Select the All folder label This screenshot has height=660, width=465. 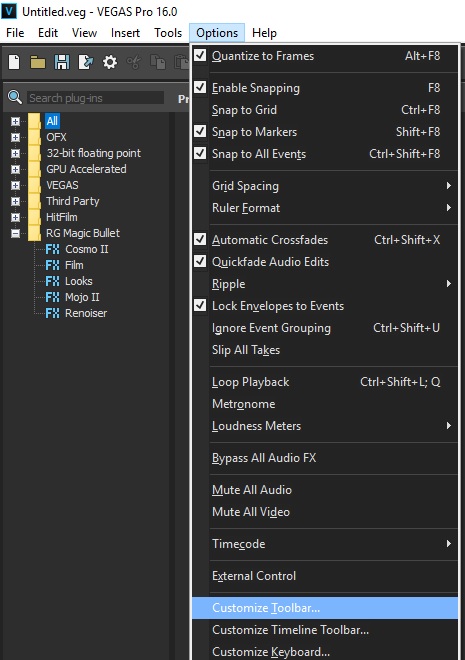tap(52, 121)
